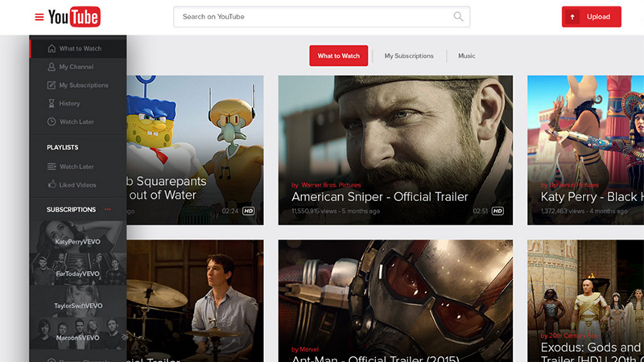
Task: Click the playlist icon beside Watch Later
Action: [x=52, y=167]
